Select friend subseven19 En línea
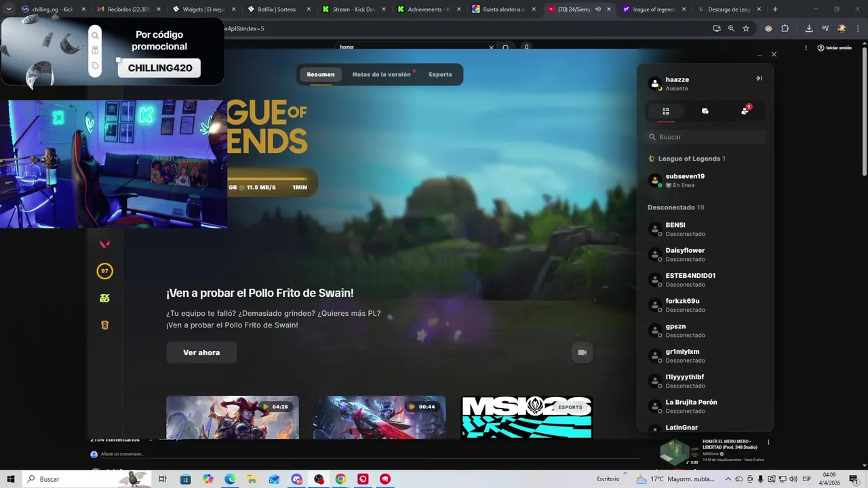Viewport: 868px width, 488px height. click(x=705, y=180)
